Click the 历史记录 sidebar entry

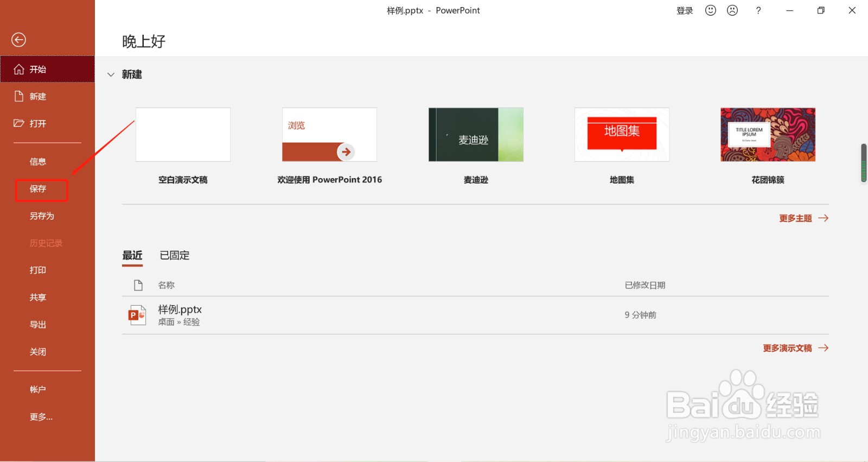pos(47,243)
